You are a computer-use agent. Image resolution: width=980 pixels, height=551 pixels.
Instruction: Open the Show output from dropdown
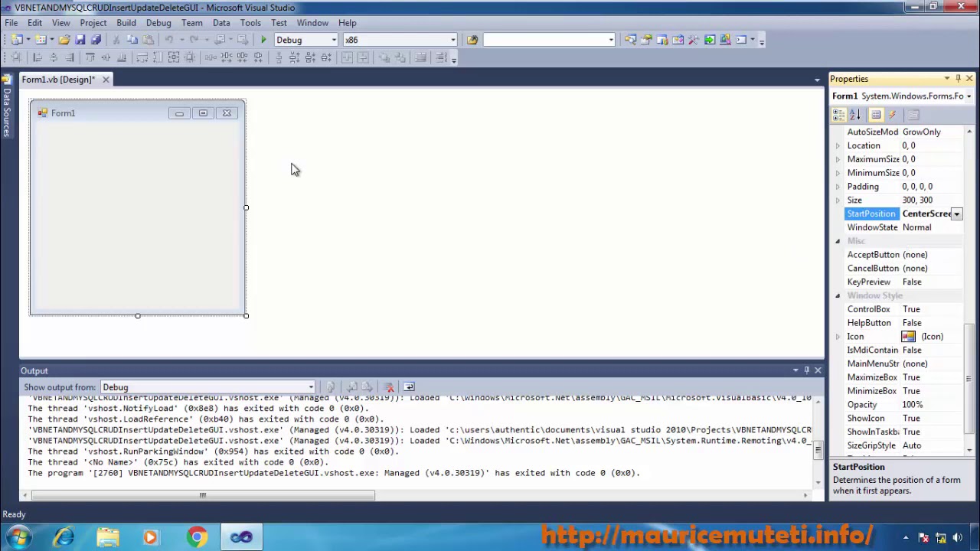[311, 387]
